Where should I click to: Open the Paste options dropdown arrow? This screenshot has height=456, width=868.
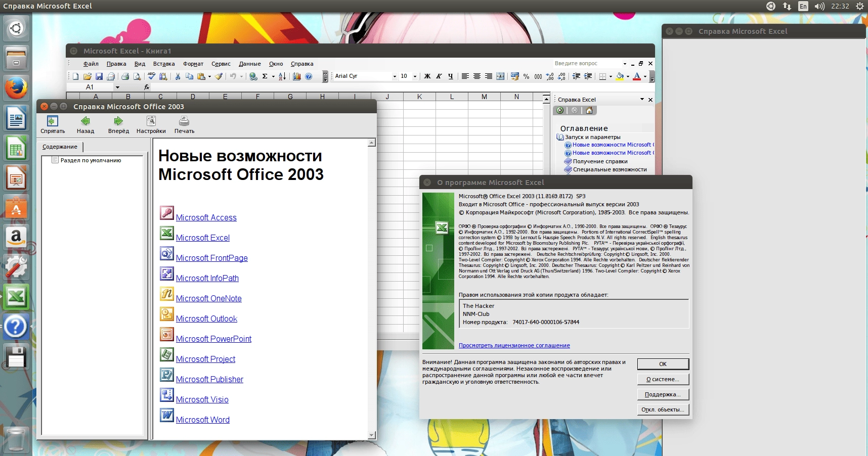209,76
